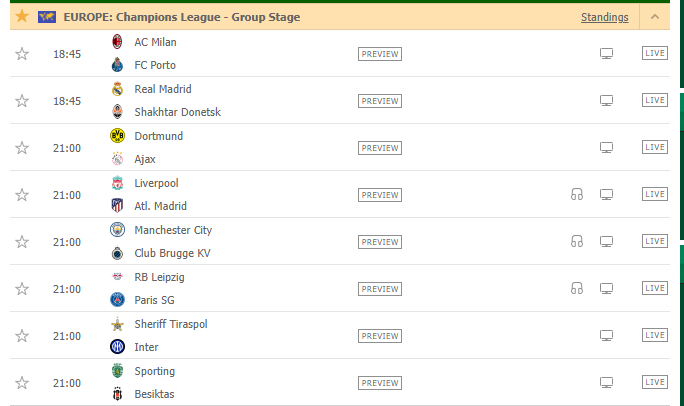Image resolution: width=684 pixels, height=406 pixels.
Task: Click LIVE badge for Manchester City match
Action: 655,241
